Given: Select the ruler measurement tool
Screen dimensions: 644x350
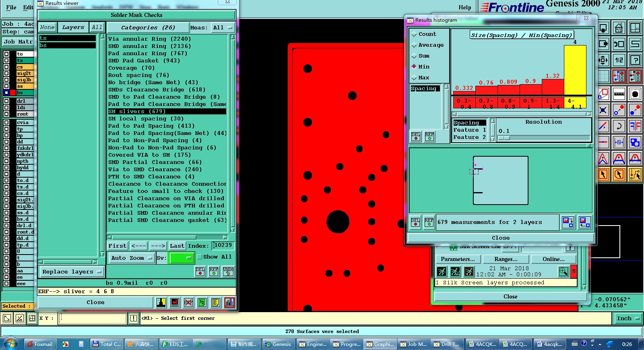Looking at the screenshot, I should pos(619,94).
